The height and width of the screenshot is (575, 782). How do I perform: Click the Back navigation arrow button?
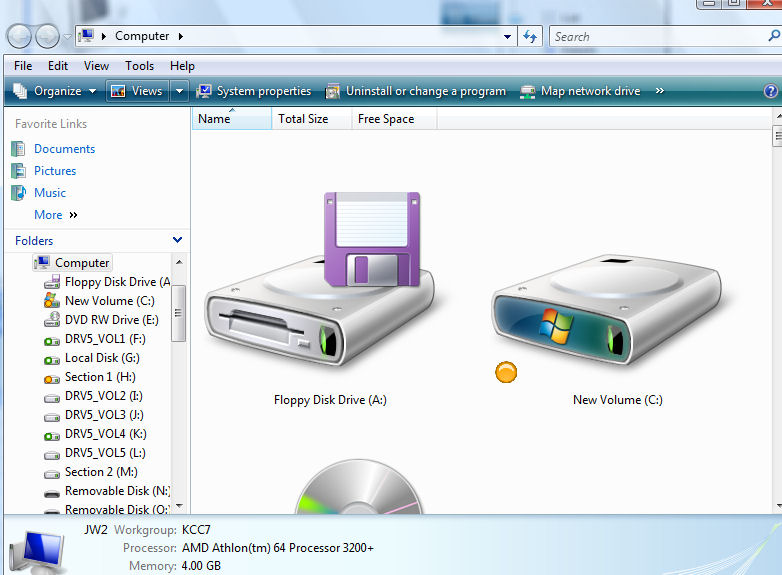pyautogui.click(x=19, y=36)
